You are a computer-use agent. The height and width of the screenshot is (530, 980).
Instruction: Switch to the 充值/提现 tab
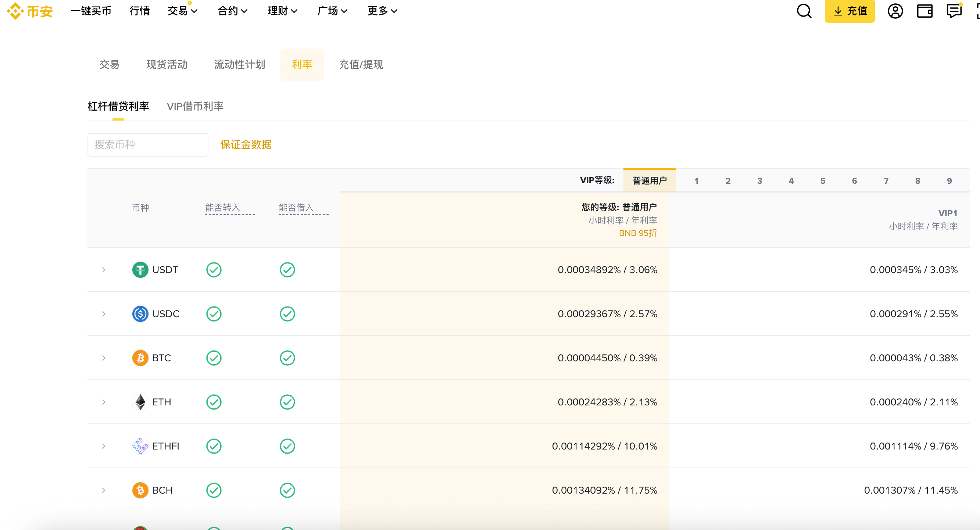(361, 65)
